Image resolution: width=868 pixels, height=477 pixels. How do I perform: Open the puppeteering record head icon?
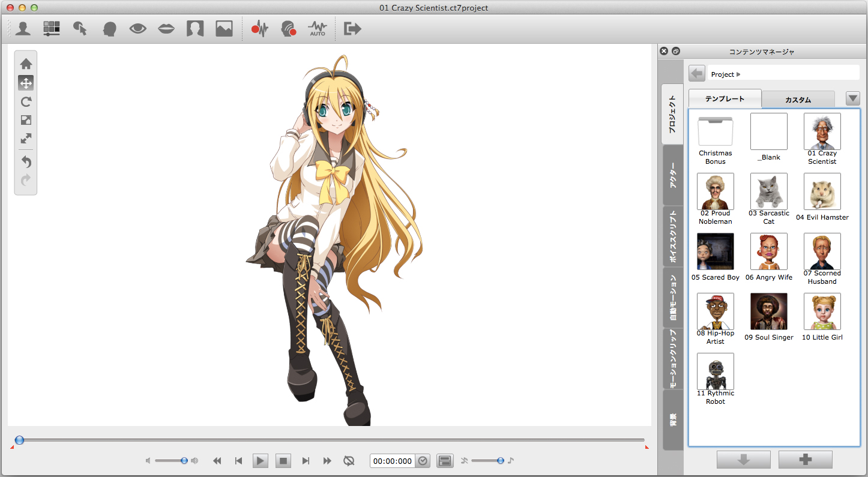pyautogui.click(x=289, y=28)
